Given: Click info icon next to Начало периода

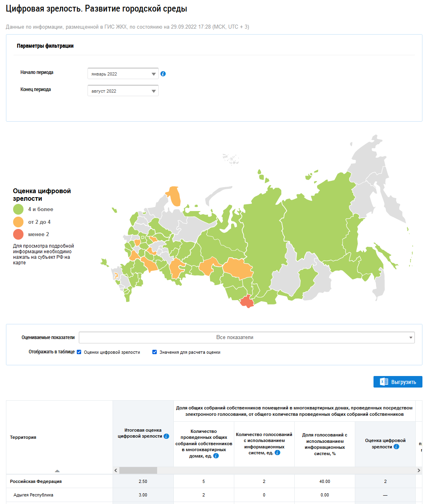Looking at the screenshot, I should 163,74.
